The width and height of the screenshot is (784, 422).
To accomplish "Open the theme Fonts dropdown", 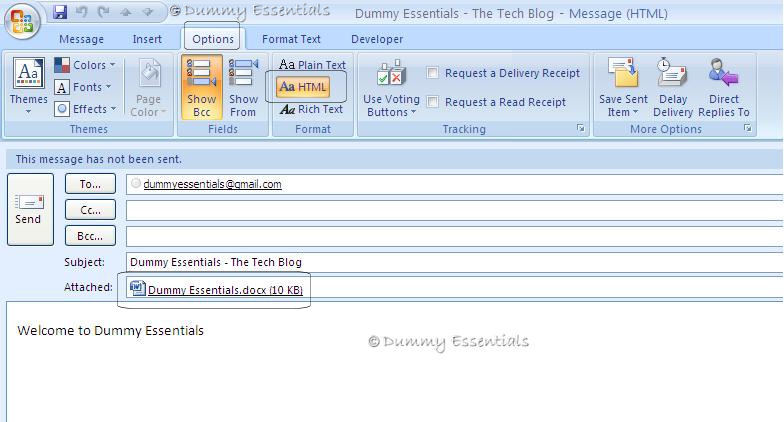I will [x=83, y=87].
